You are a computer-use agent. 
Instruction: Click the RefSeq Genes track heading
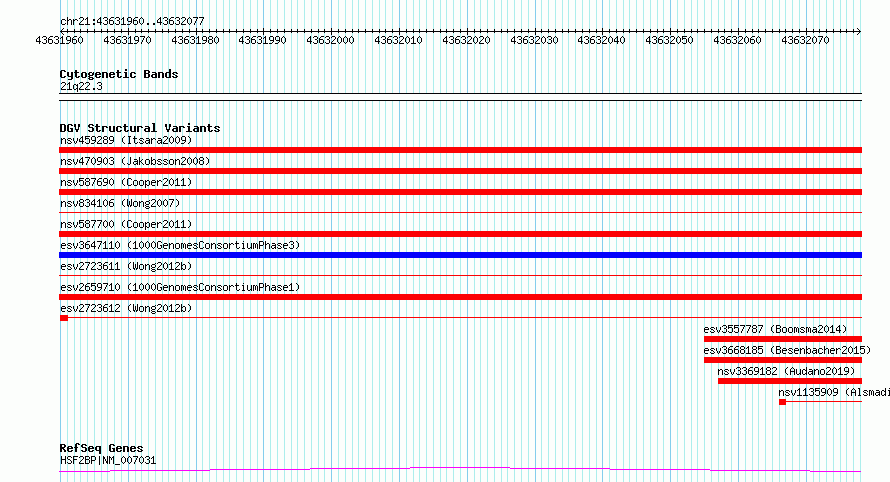[101, 449]
